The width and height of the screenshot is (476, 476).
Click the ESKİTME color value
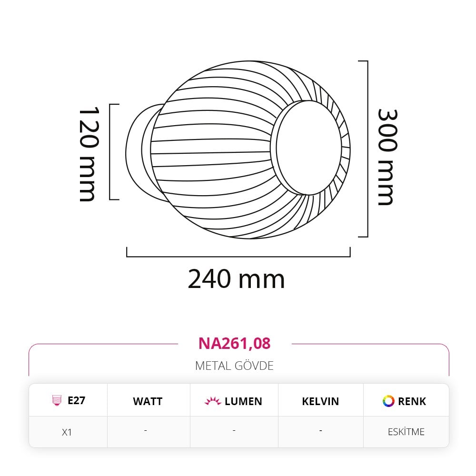pyautogui.click(x=406, y=432)
